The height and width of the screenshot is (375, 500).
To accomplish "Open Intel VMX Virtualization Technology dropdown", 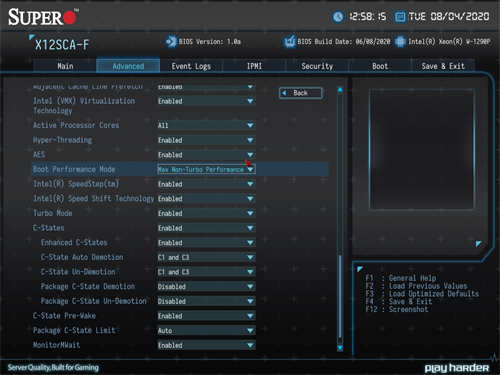I will pos(206,101).
